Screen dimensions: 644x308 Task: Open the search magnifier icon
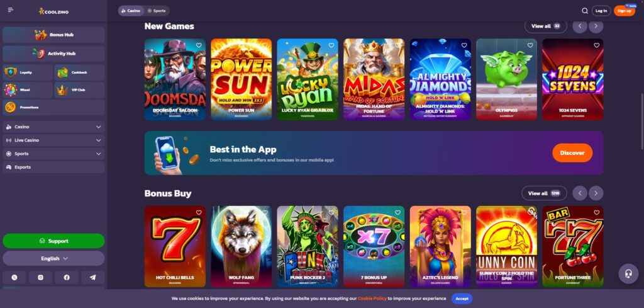[x=584, y=11]
